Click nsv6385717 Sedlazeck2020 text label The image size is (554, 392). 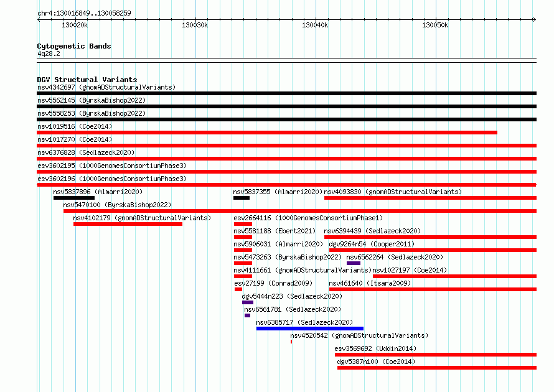[x=304, y=322]
